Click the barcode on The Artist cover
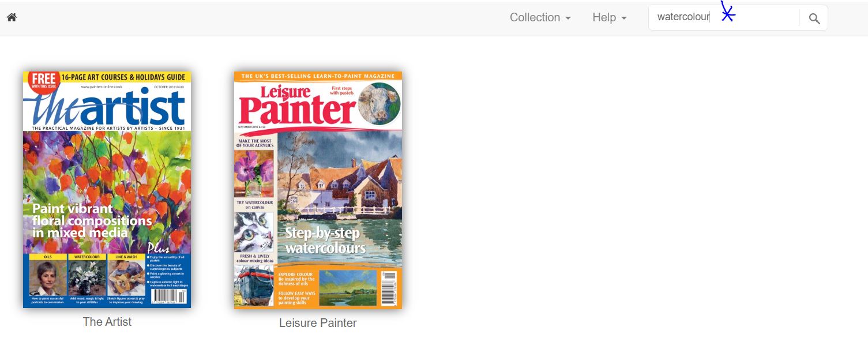The height and width of the screenshot is (346, 868). click(168, 296)
